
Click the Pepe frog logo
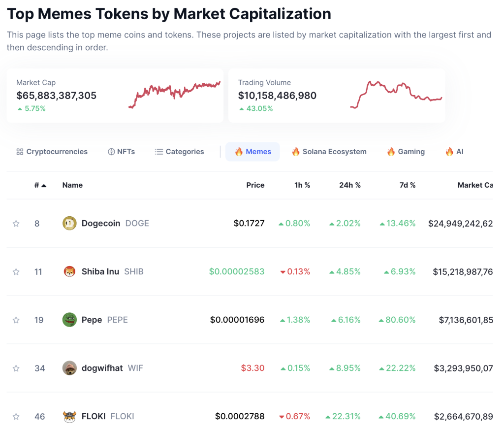click(x=69, y=320)
